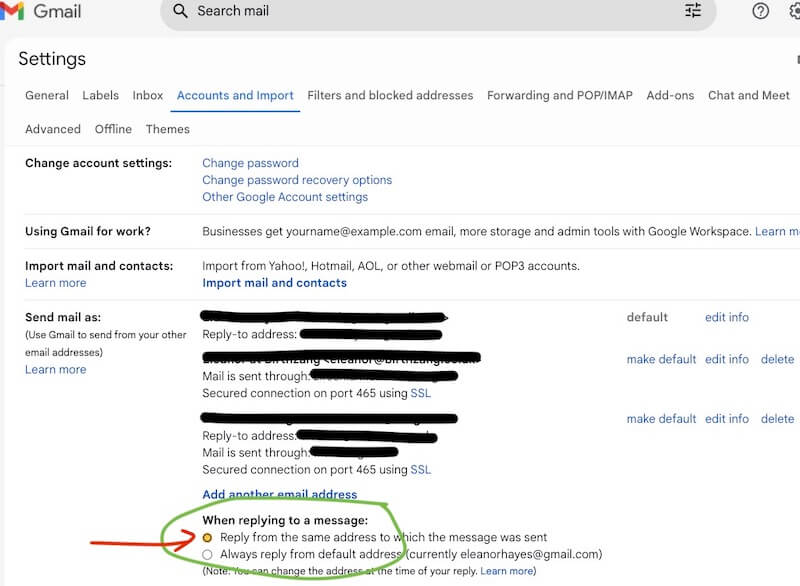Delete the second send-as address
800x586 pixels.
tap(778, 360)
